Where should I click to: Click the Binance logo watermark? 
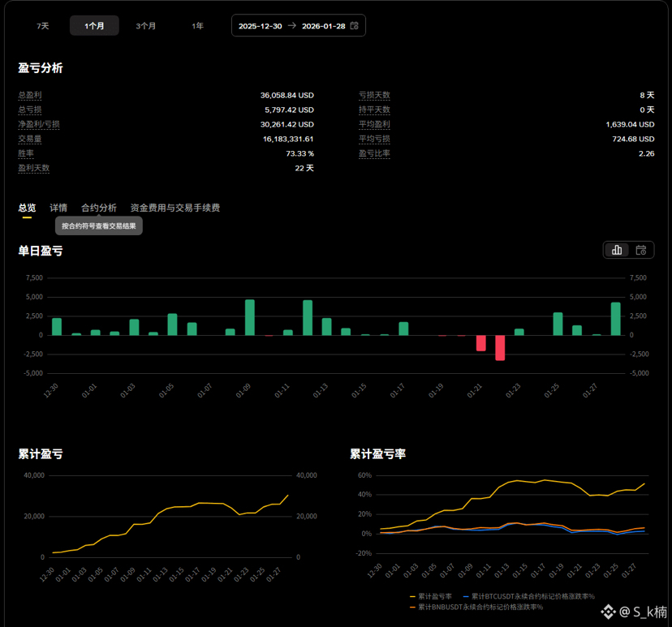pos(608,612)
